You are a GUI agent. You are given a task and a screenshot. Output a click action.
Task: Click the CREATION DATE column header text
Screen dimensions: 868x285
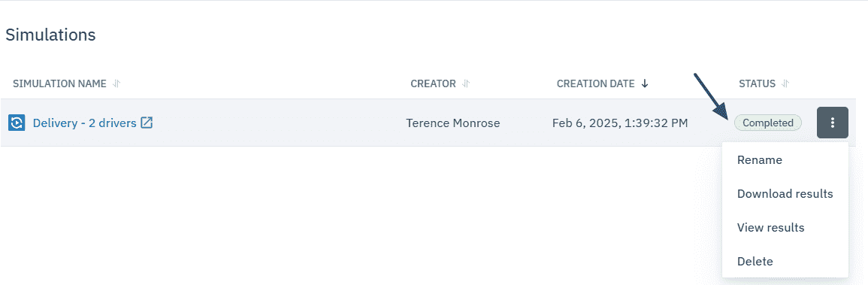(x=596, y=84)
